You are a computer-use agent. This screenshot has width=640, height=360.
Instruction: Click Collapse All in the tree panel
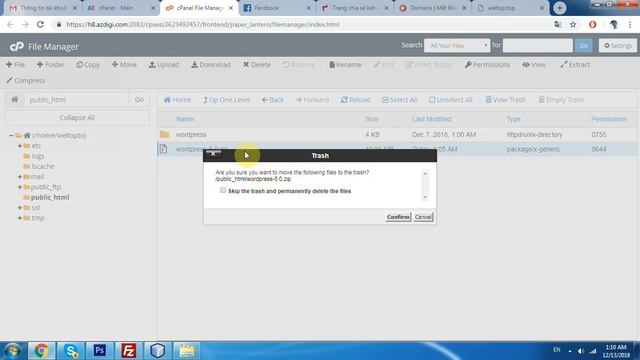point(77,118)
